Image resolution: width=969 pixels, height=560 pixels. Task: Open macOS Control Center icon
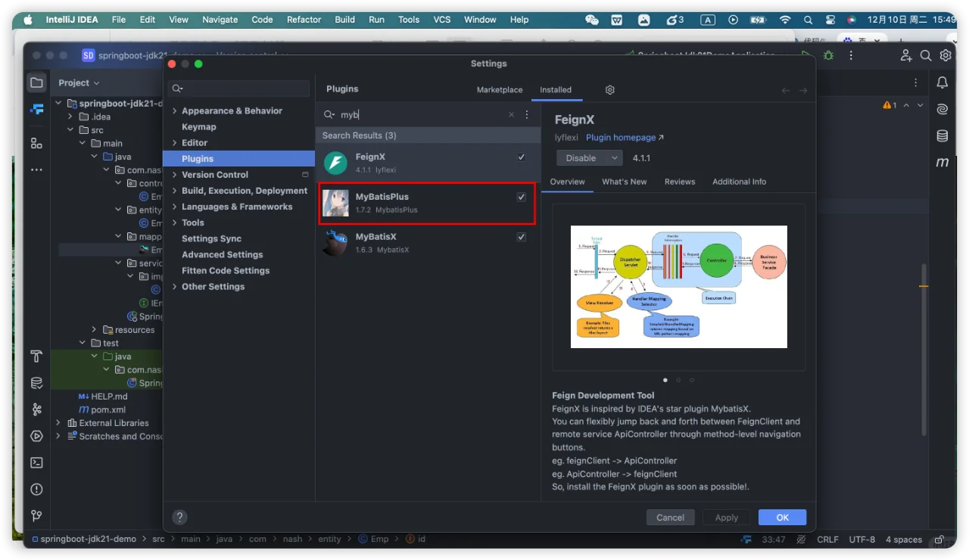[x=830, y=20]
